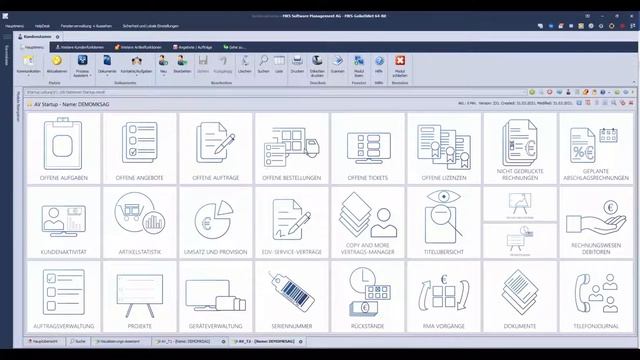This screenshot has width=640, height=360.
Task: Open the Offene Aufgaben tile
Action: (x=63, y=149)
